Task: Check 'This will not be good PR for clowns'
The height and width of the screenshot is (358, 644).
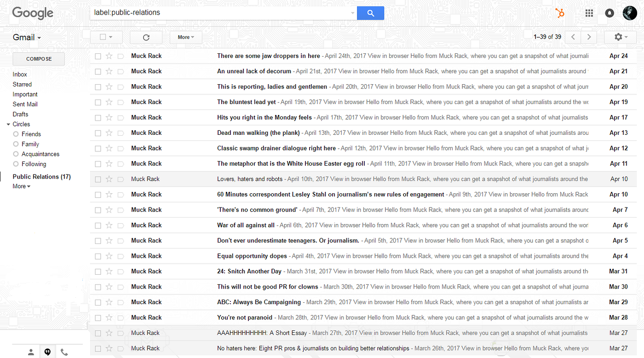Action: pyautogui.click(x=98, y=287)
